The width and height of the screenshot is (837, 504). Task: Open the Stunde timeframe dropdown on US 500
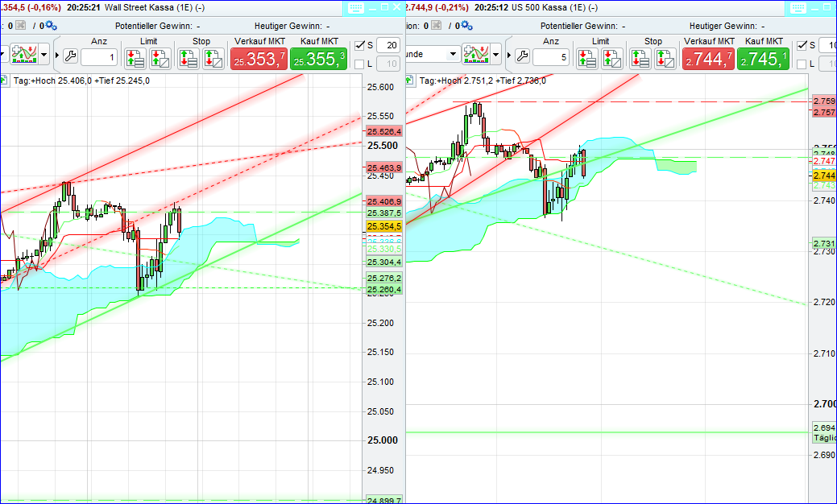(452, 53)
